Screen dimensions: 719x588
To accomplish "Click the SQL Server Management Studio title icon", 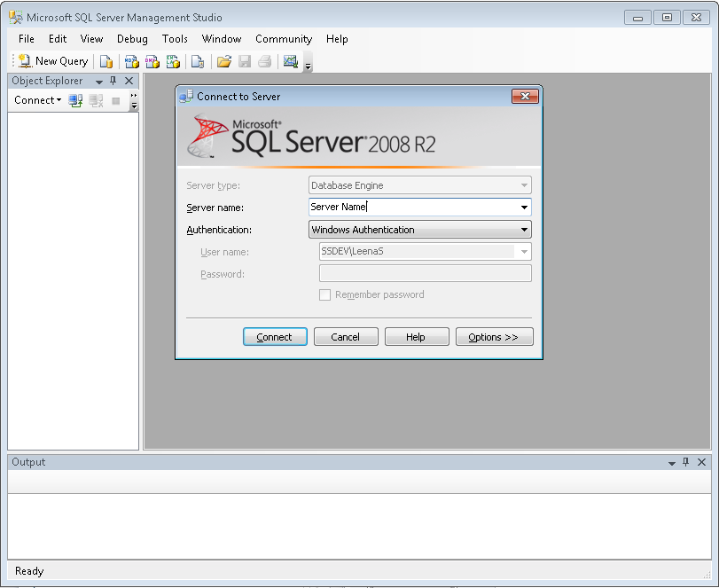I will point(15,18).
